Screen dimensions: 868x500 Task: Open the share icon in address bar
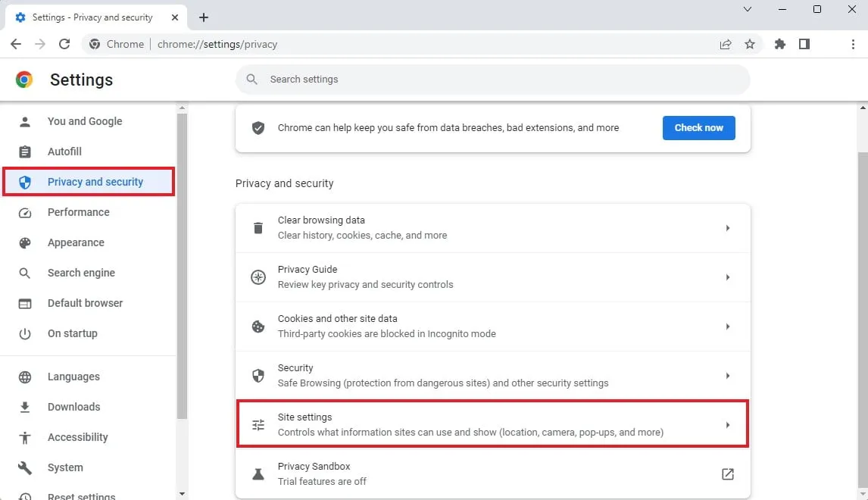tap(725, 44)
